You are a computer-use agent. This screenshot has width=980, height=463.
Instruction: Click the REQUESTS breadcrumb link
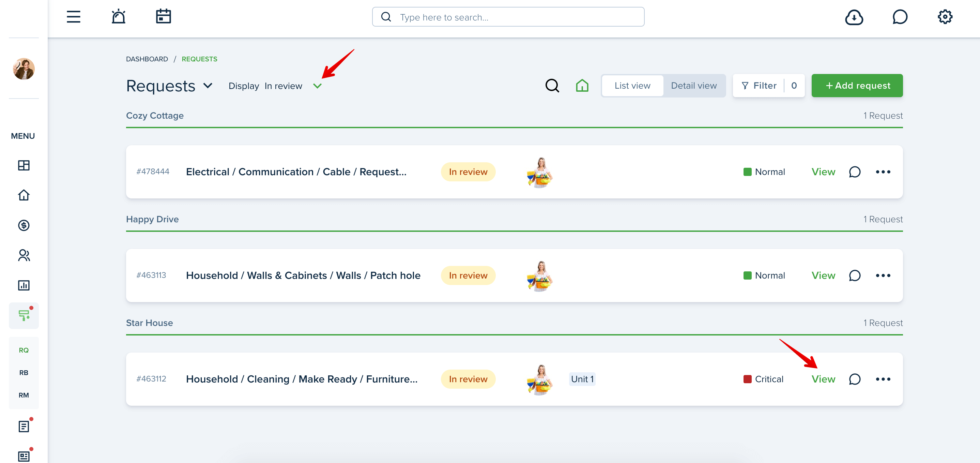[x=199, y=59]
